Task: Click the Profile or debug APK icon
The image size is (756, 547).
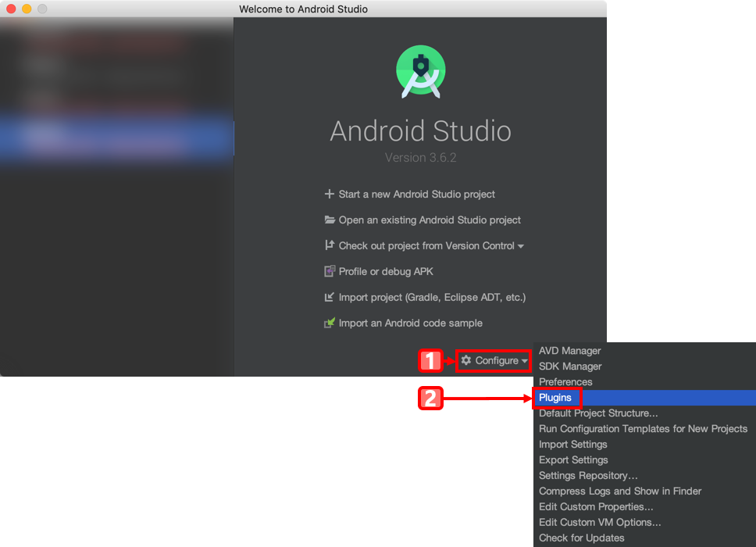Action: pyautogui.click(x=330, y=271)
